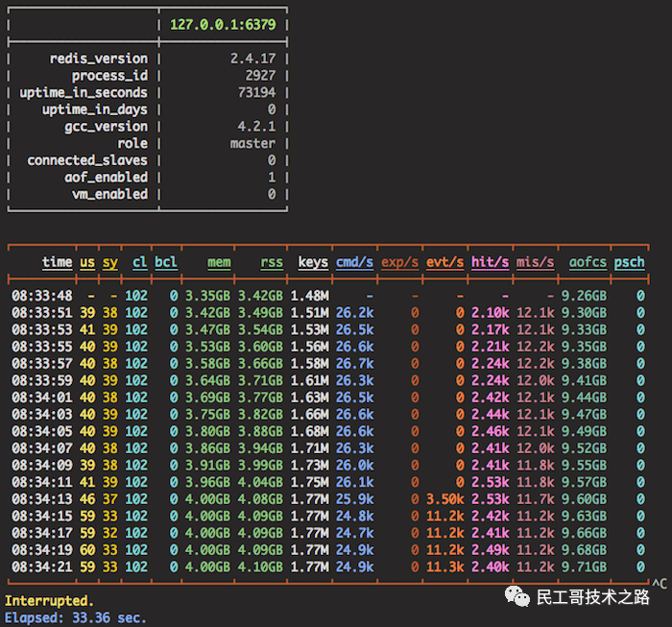672x627 pixels.
Task: Click hit/s value 2.44k
Action: [x=491, y=415]
